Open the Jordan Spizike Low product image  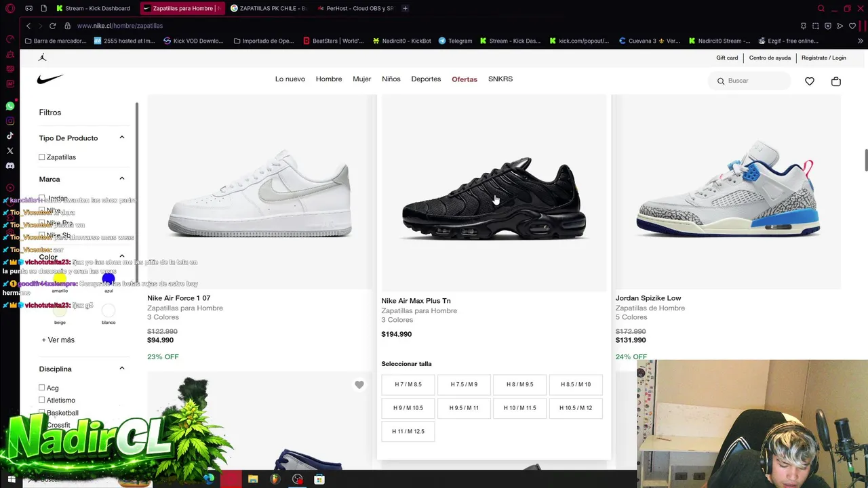728,192
